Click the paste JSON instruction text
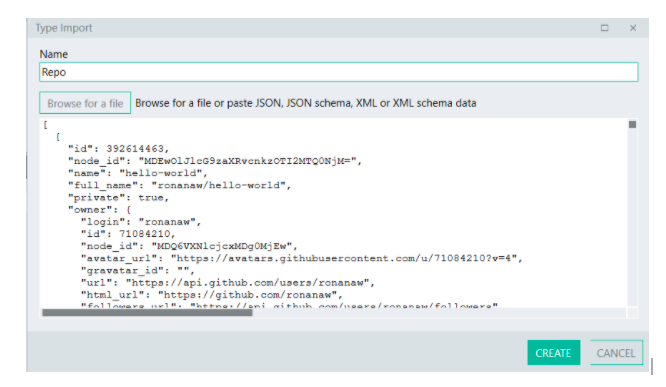The height and width of the screenshot is (387, 666). coord(306,103)
